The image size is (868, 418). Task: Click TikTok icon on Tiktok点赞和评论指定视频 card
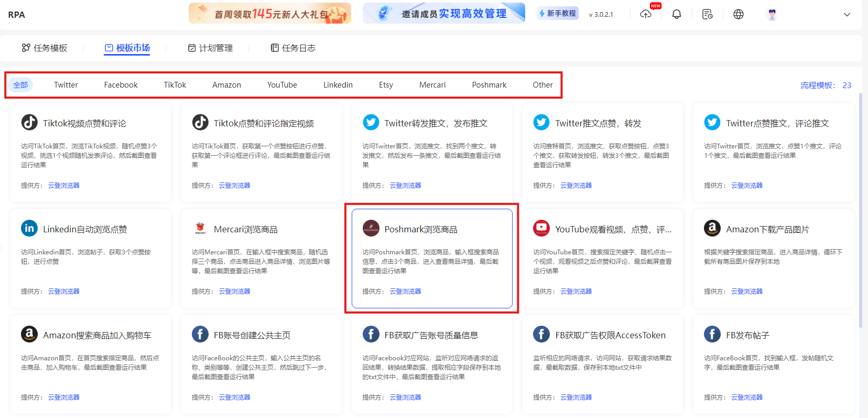pos(200,122)
